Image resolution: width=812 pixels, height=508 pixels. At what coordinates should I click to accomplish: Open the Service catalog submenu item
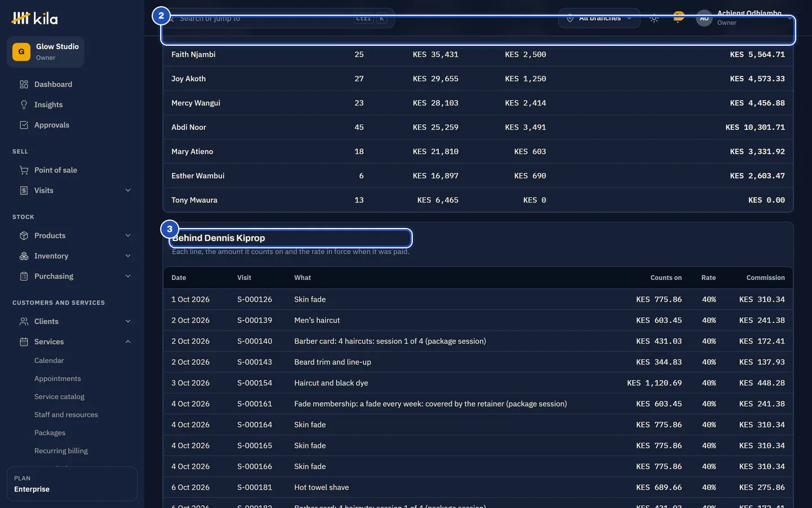tap(59, 397)
